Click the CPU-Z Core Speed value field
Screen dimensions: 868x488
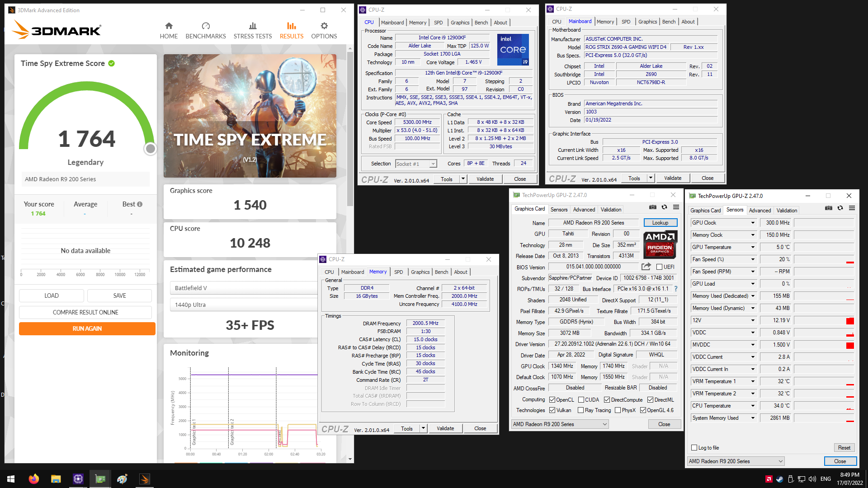418,122
